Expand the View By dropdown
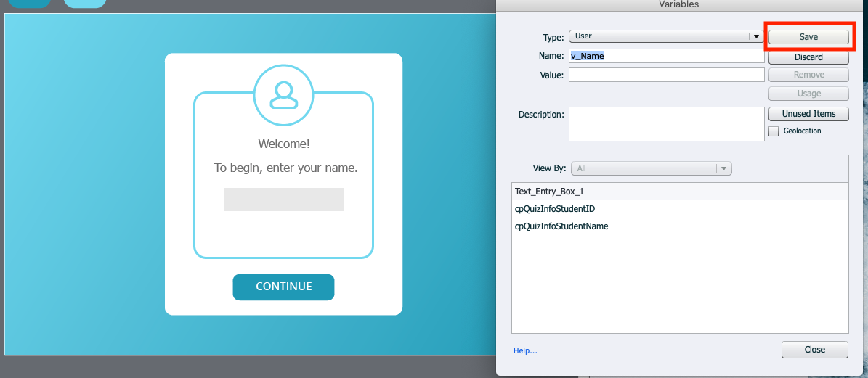 coord(652,168)
